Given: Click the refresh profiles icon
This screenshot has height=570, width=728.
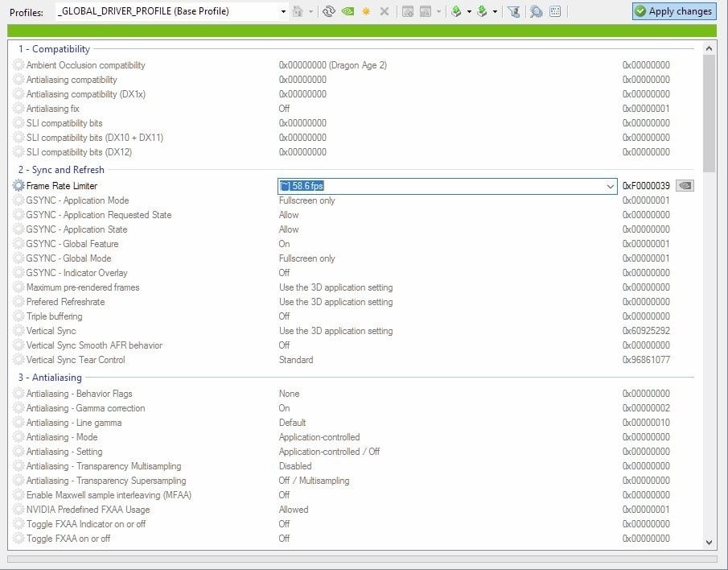Looking at the screenshot, I should point(328,11).
